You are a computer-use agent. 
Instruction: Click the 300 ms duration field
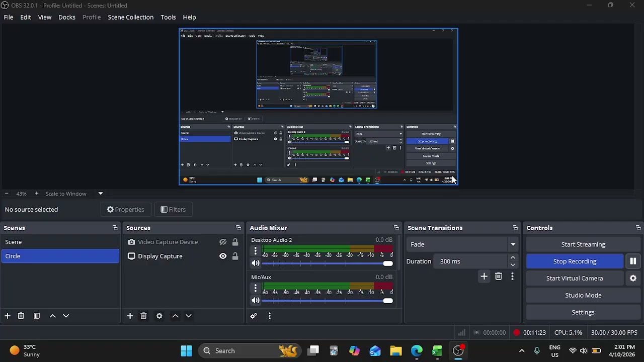[472, 261]
